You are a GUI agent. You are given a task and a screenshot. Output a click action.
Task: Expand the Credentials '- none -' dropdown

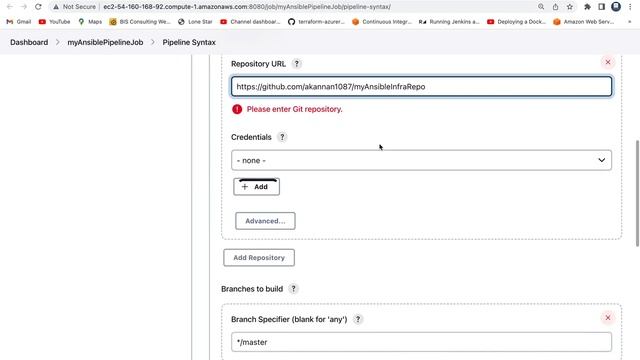[x=421, y=160]
